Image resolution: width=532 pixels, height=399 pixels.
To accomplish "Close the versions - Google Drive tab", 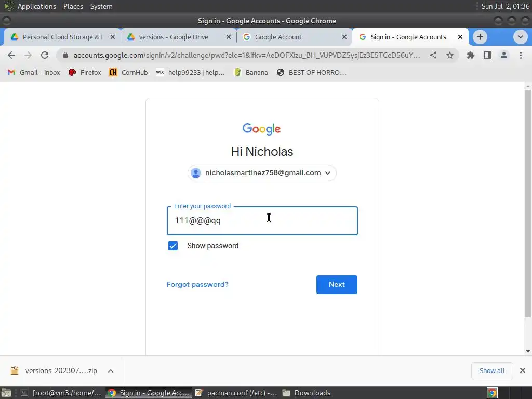I will 229,37.
